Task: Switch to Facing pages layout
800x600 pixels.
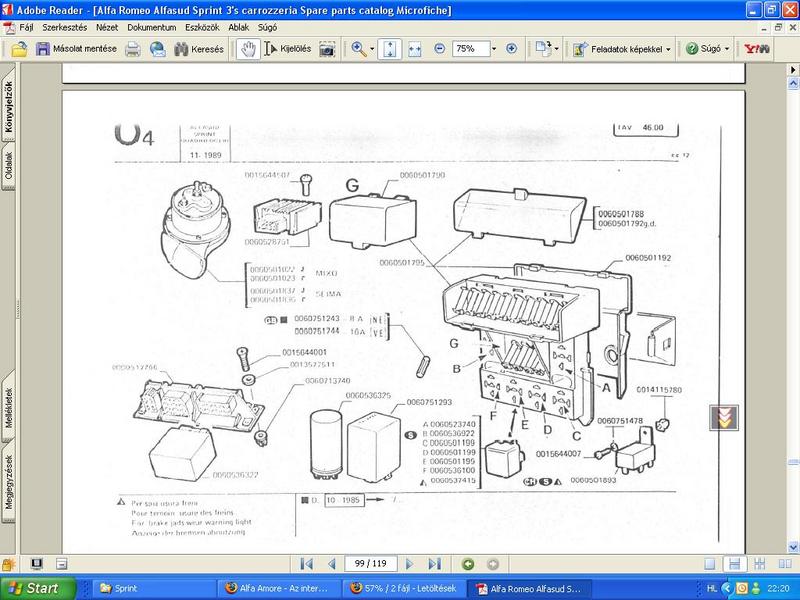Action: [785, 564]
